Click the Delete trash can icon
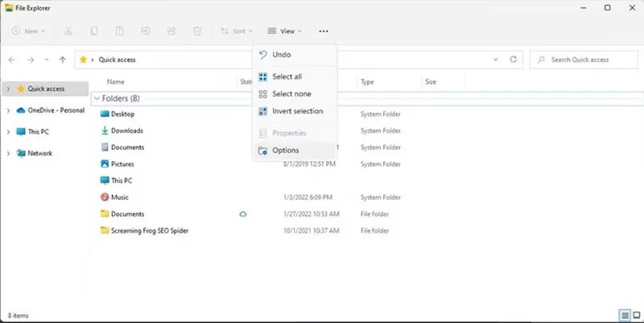This screenshot has width=644, height=323. coord(197,31)
